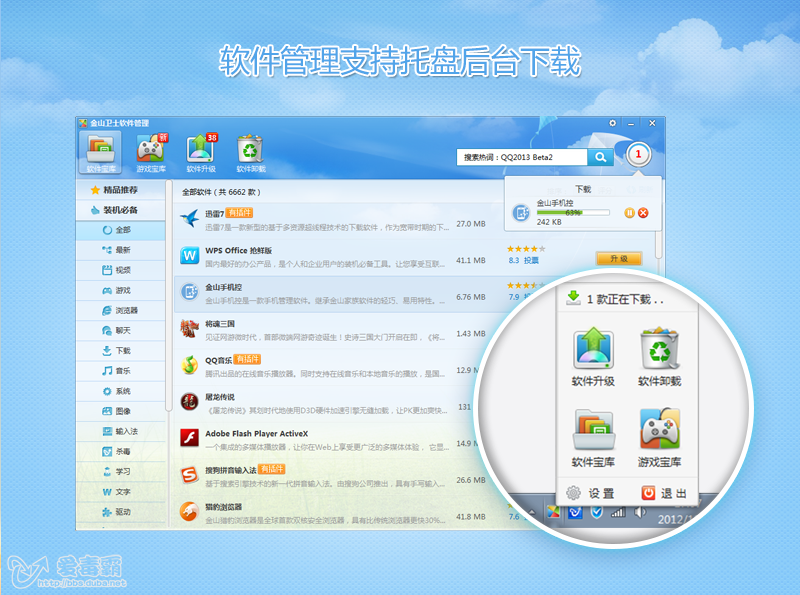Click the '全部软件 (共 6662 款)' heading
This screenshot has width=800, height=595.
[221, 192]
